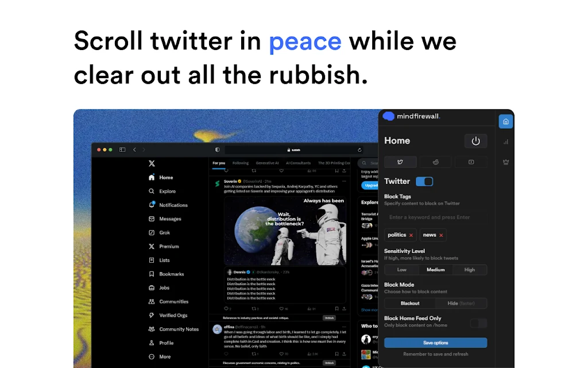Screen dimensions: 588x368
Task: Click the X logo in Twitter sidebar
Action: click(152, 163)
